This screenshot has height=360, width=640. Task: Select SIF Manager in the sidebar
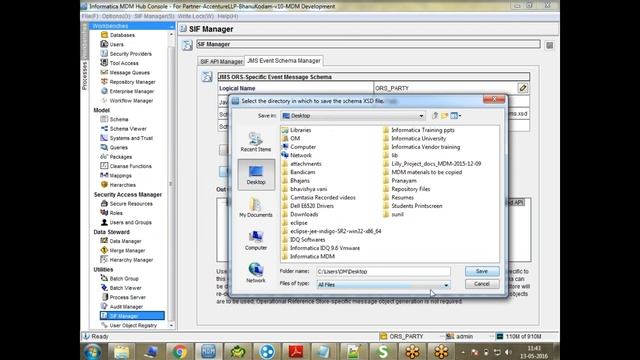point(132,316)
